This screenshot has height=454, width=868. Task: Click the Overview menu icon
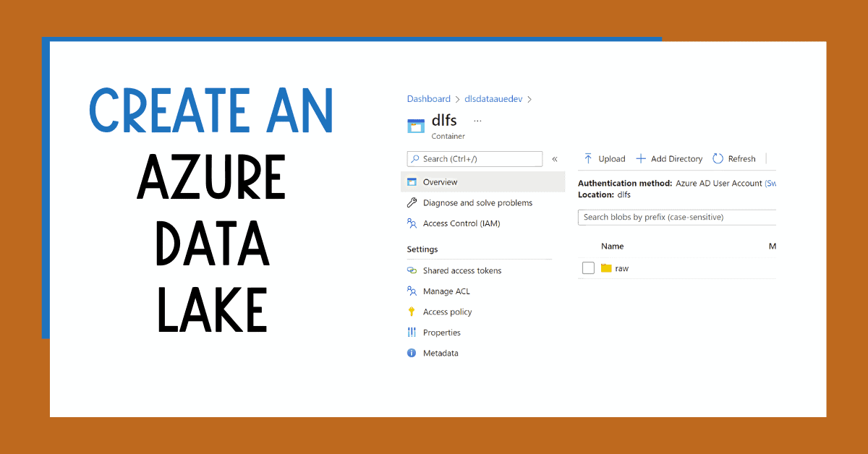tap(412, 182)
